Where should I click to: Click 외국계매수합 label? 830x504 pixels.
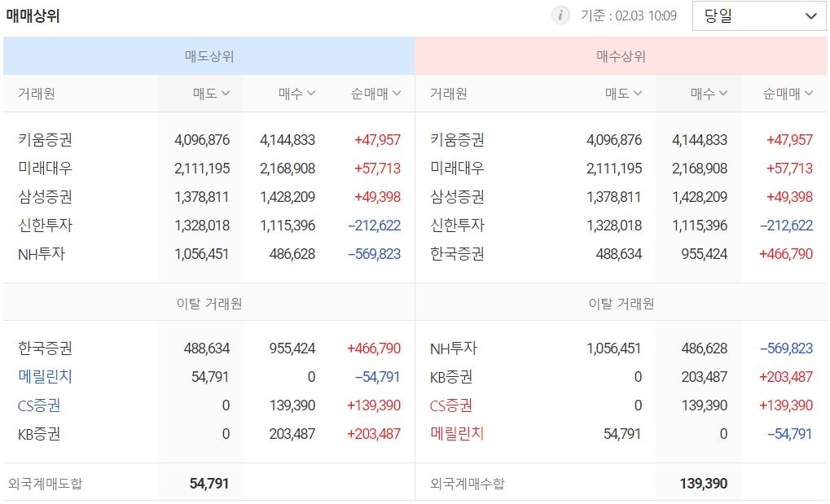pos(468,484)
